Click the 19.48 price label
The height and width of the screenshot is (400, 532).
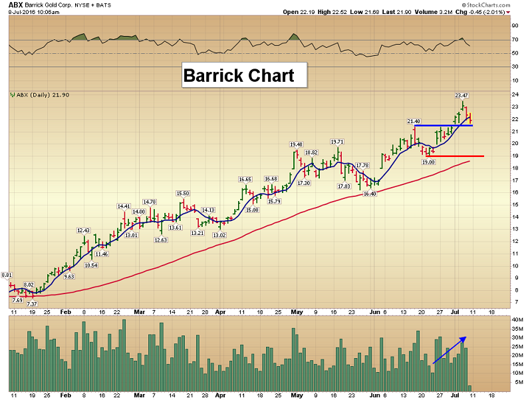click(296, 144)
